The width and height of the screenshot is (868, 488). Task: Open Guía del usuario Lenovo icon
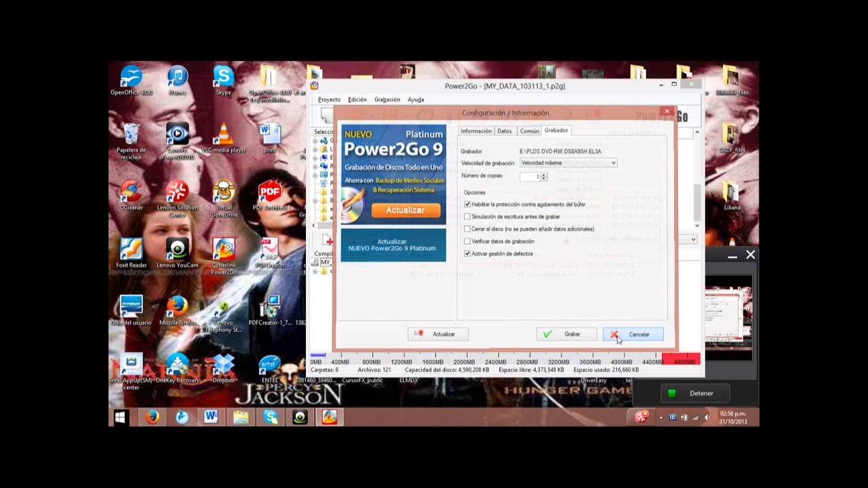(131, 310)
